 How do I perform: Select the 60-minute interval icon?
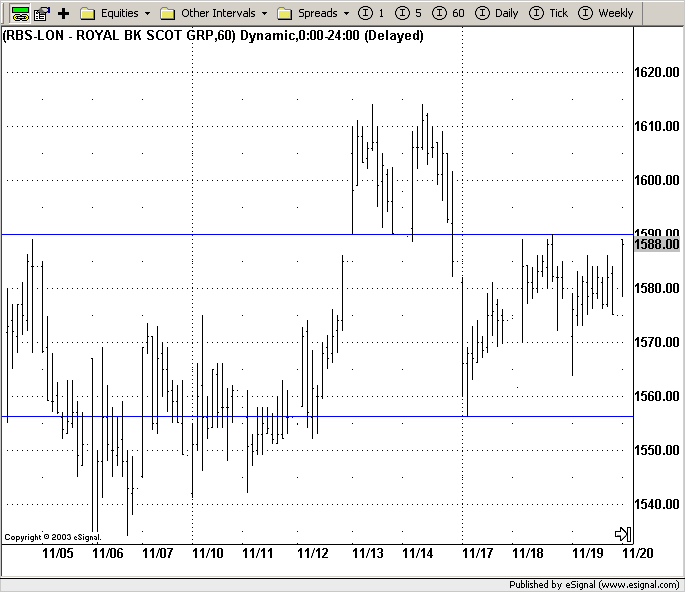[x=439, y=14]
